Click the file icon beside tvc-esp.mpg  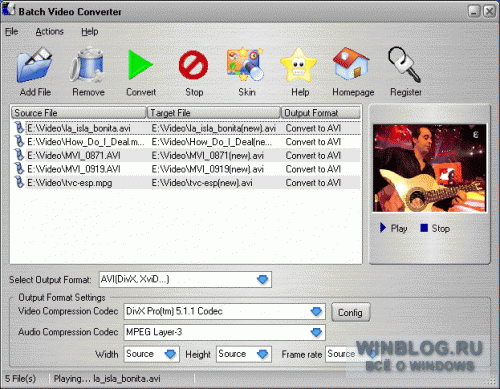[19, 183]
